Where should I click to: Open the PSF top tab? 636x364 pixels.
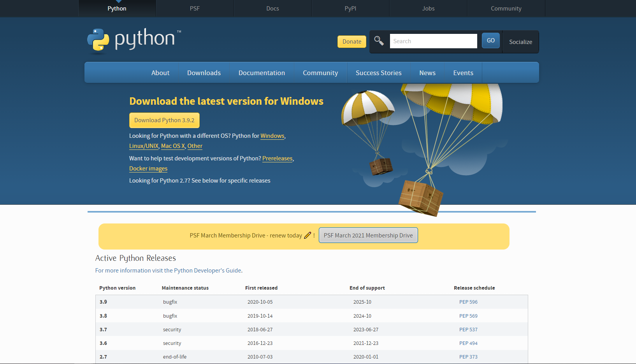coord(195,8)
